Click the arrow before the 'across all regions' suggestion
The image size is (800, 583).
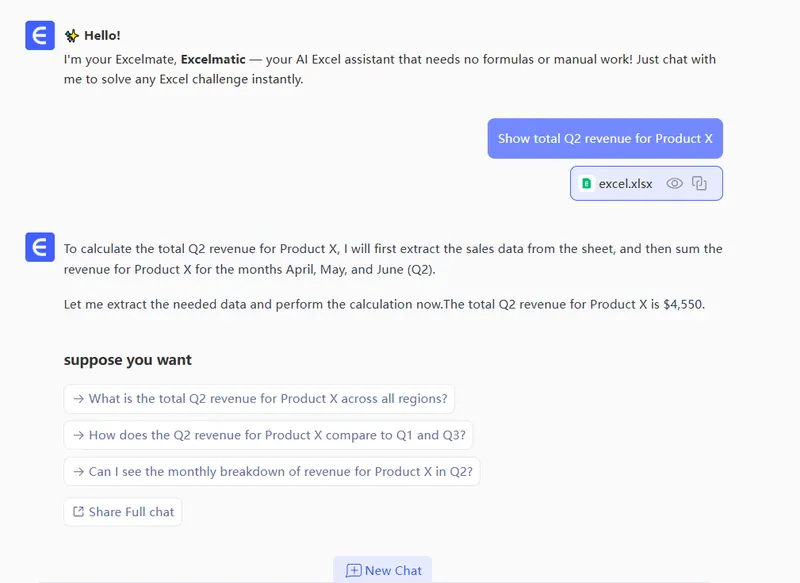78,399
